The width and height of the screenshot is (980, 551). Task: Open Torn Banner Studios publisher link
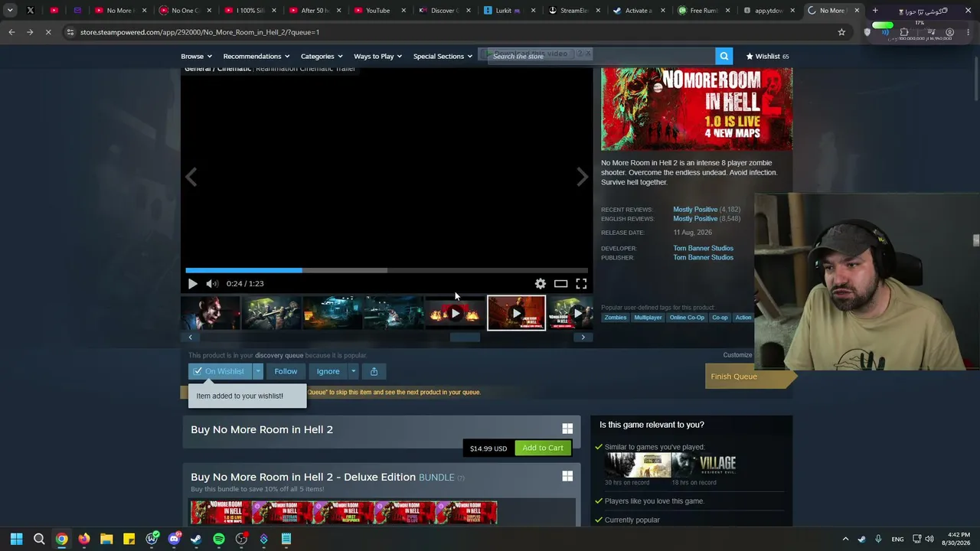[x=703, y=257]
